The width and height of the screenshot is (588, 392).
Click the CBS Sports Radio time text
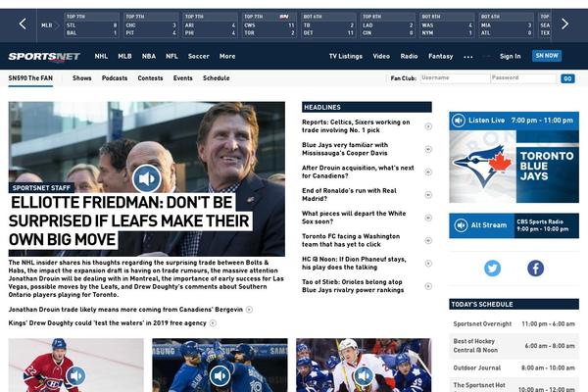tap(543, 225)
